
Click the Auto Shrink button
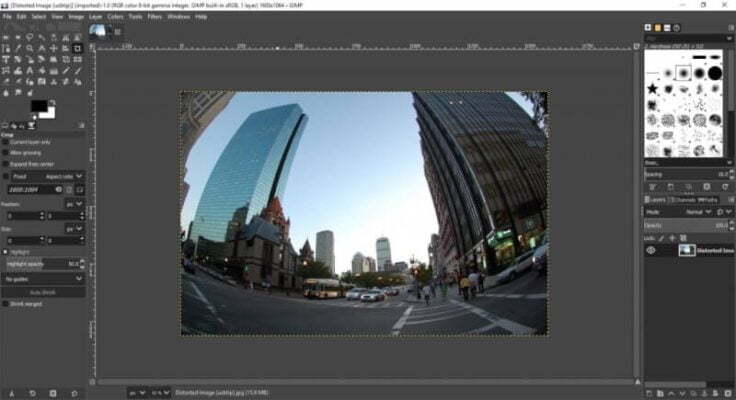click(43, 292)
